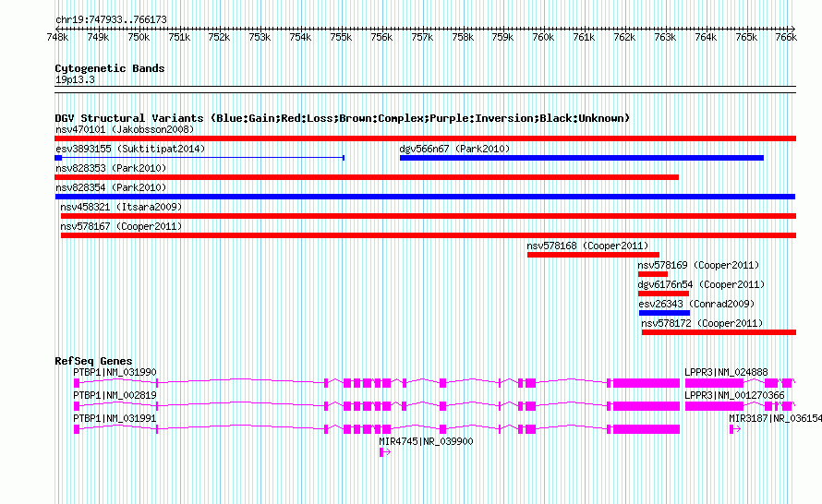
Task: Select the nsv828353 (Park2010) red bar
Action: (367, 177)
